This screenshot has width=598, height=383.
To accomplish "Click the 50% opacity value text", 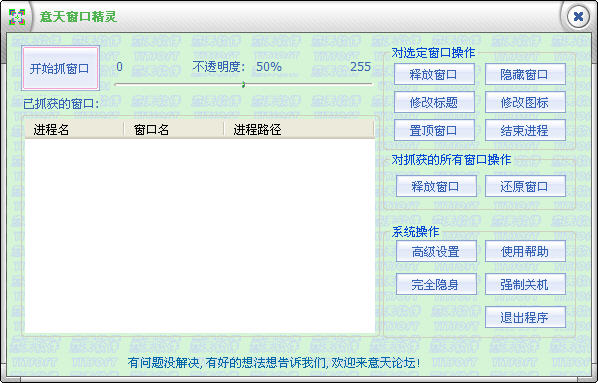I will (x=269, y=67).
